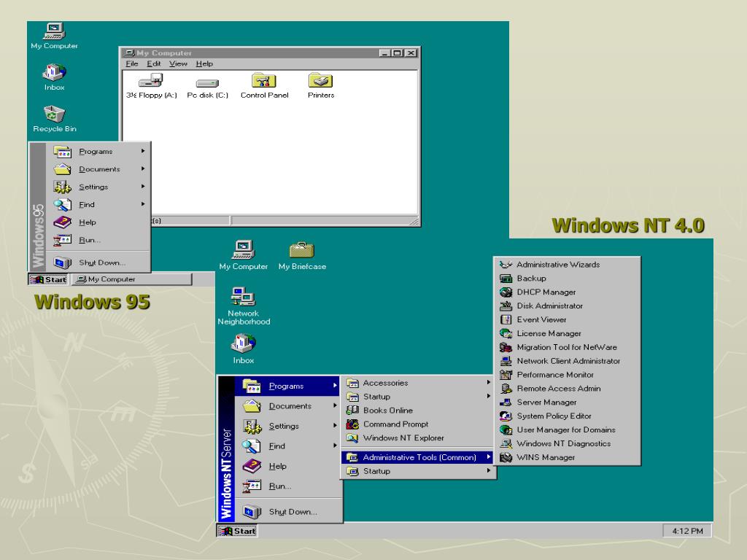This screenshot has width=747, height=560.
Task: Expand Programs in Windows 95 Start menu
Action: click(98, 152)
